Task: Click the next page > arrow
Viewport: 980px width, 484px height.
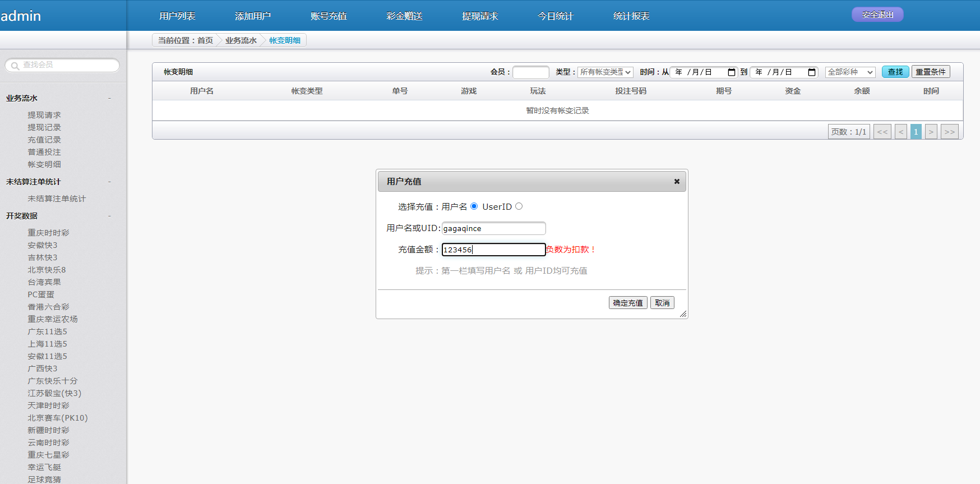Action: click(931, 132)
